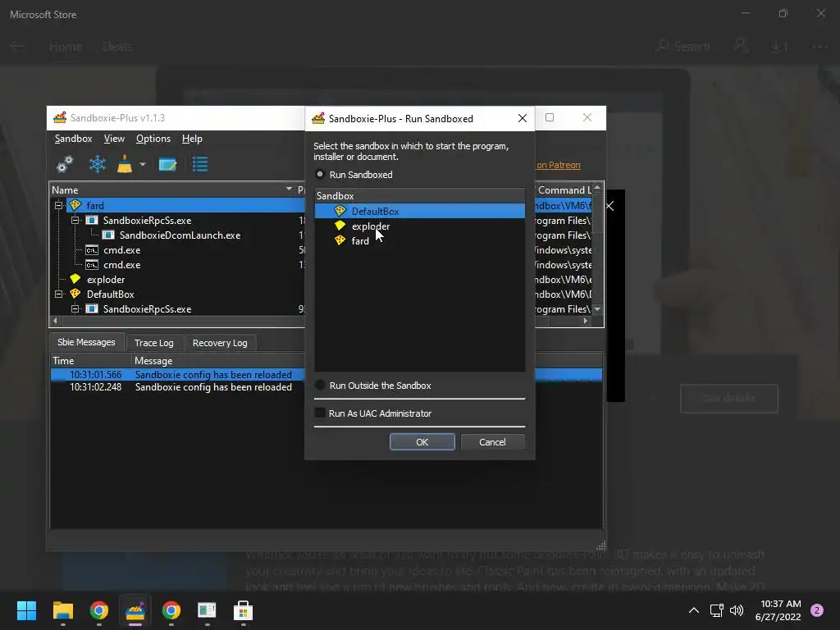Select second cmd.exe process row
Image resolution: width=840 pixels, height=630 pixels.
[x=122, y=265]
